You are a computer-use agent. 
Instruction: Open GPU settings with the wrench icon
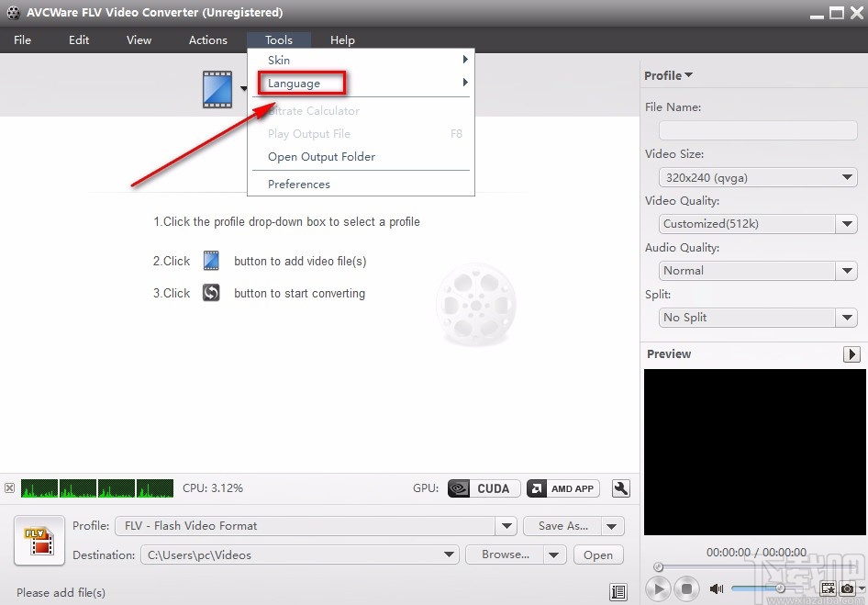coord(620,488)
